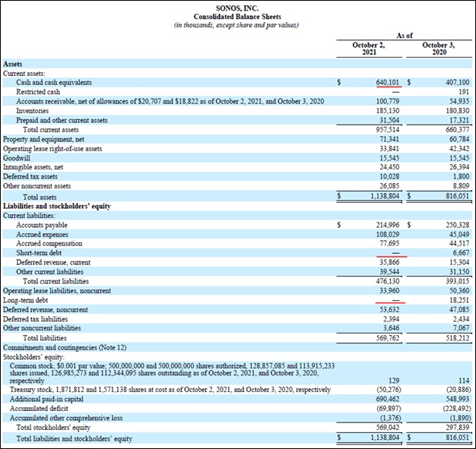Select the Short-term debt row label
The width and height of the screenshot is (476, 449).
click(x=39, y=252)
